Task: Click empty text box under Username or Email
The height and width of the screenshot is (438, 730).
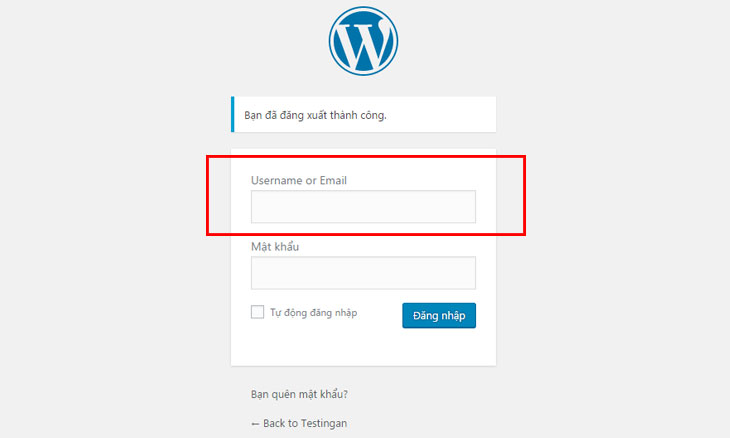Action: click(x=363, y=206)
